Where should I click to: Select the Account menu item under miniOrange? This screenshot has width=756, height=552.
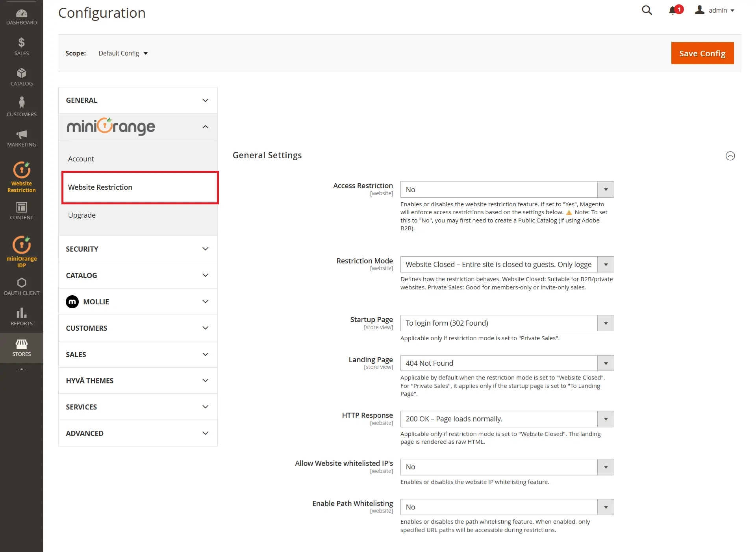pyautogui.click(x=81, y=159)
